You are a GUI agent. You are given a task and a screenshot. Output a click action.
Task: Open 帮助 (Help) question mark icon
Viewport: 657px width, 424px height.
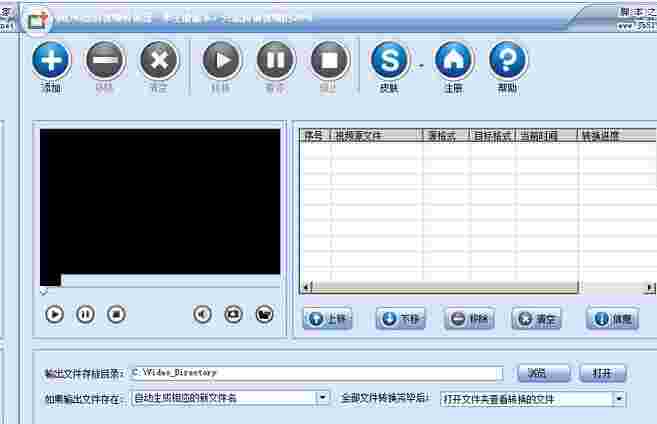(x=507, y=61)
